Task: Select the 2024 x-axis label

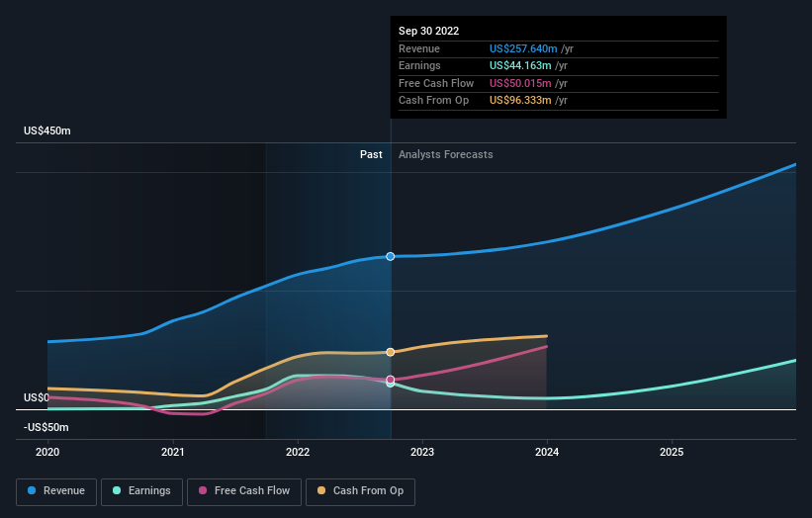Action: point(547,453)
